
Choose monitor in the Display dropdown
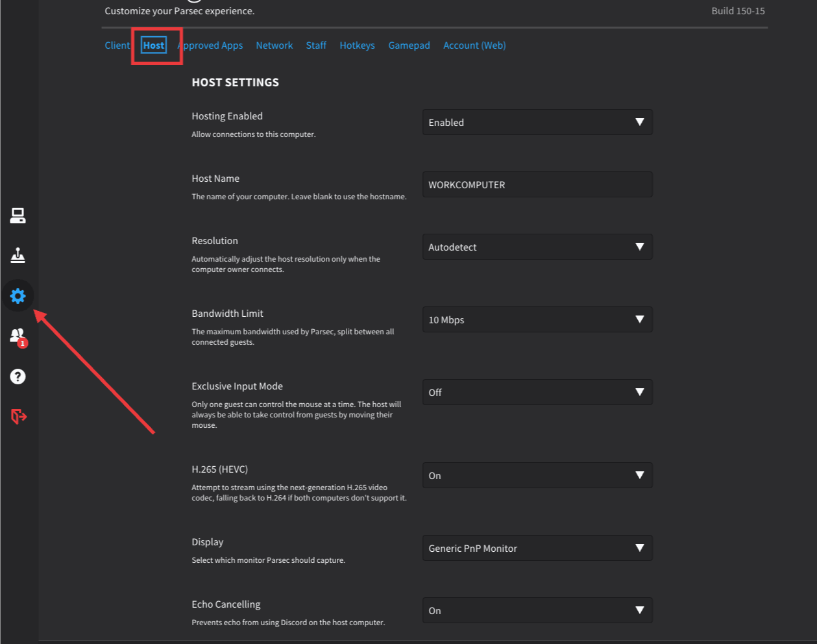[x=537, y=548]
